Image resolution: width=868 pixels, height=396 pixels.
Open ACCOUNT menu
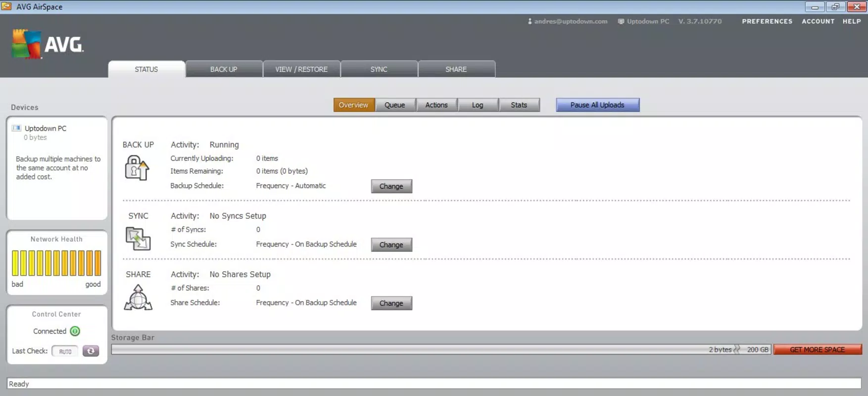coord(818,21)
